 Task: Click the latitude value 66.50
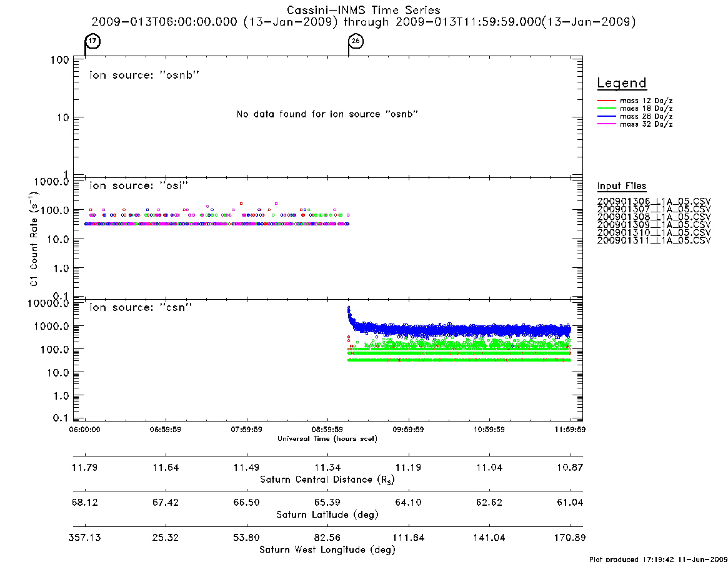pos(247,503)
